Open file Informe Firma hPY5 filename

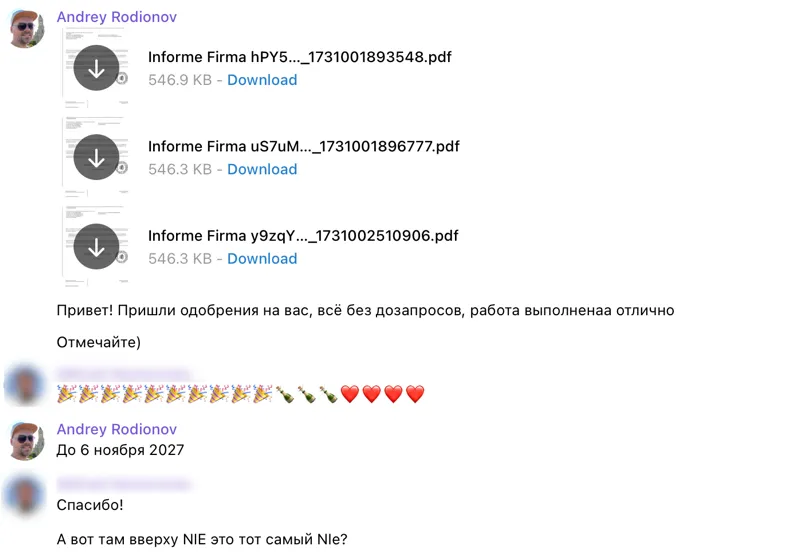[299, 57]
